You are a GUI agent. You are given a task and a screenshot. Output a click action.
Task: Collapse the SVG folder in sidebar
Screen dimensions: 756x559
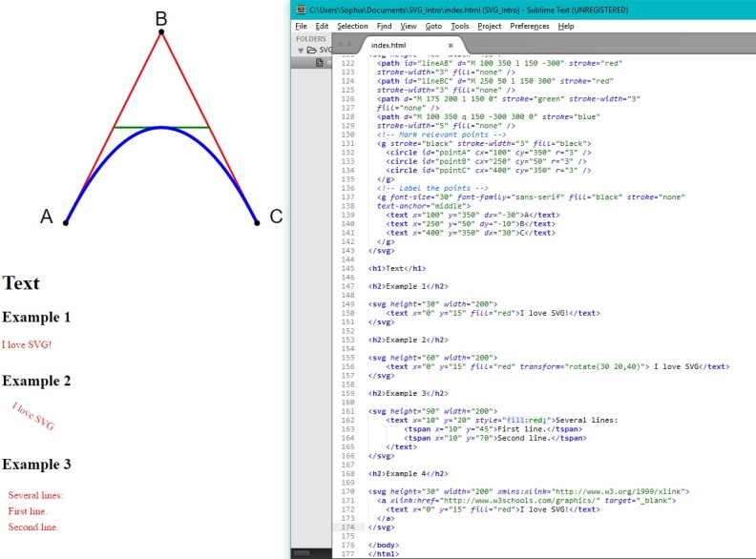[301, 51]
